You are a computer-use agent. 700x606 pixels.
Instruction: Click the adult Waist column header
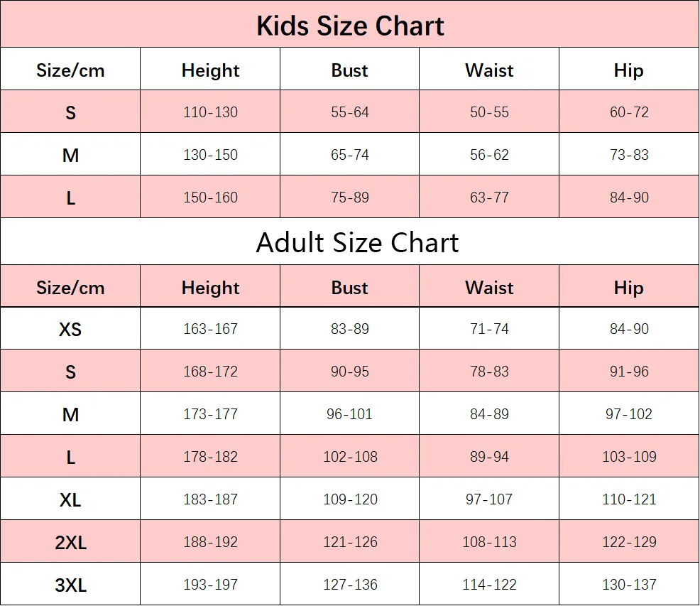[x=489, y=287]
